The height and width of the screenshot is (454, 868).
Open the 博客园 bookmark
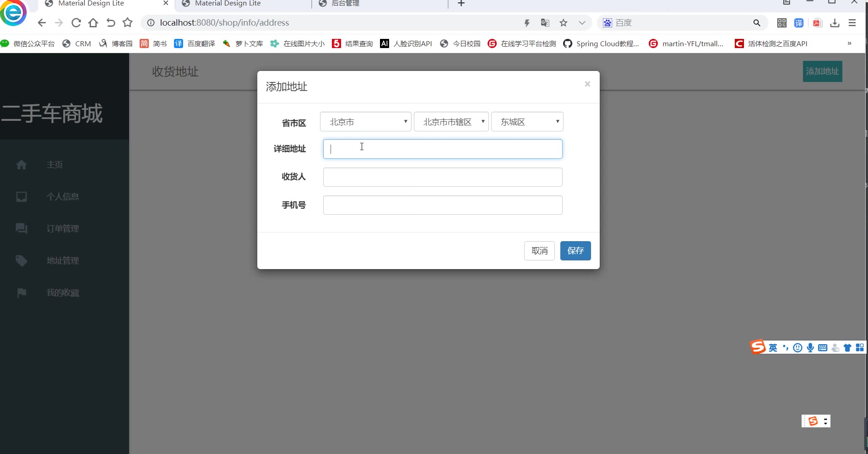pos(116,43)
